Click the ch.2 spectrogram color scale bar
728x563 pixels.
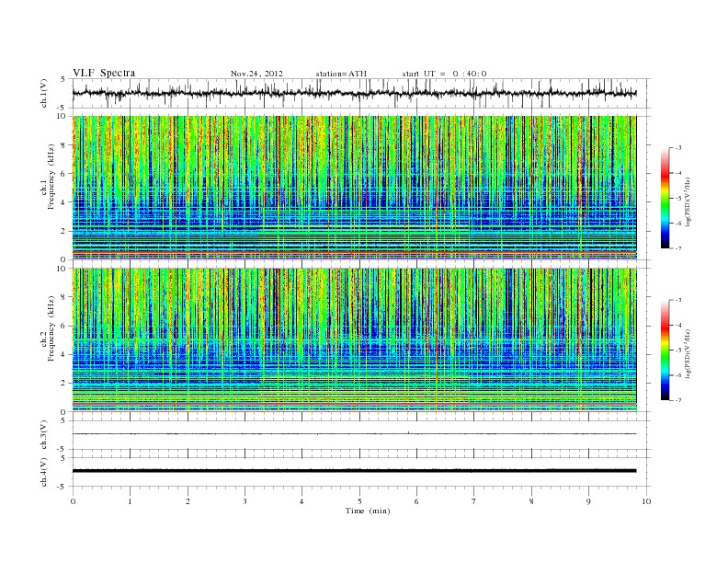pyautogui.click(x=665, y=350)
